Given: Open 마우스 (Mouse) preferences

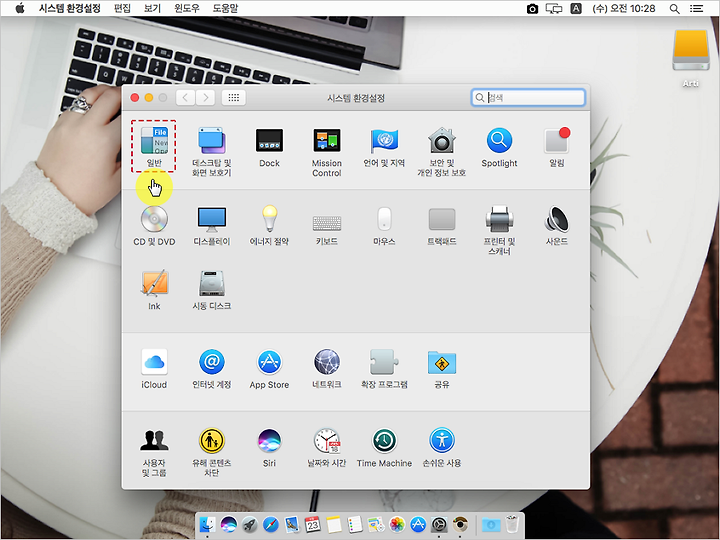Looking at the screenshot, I should pos(384,225).
